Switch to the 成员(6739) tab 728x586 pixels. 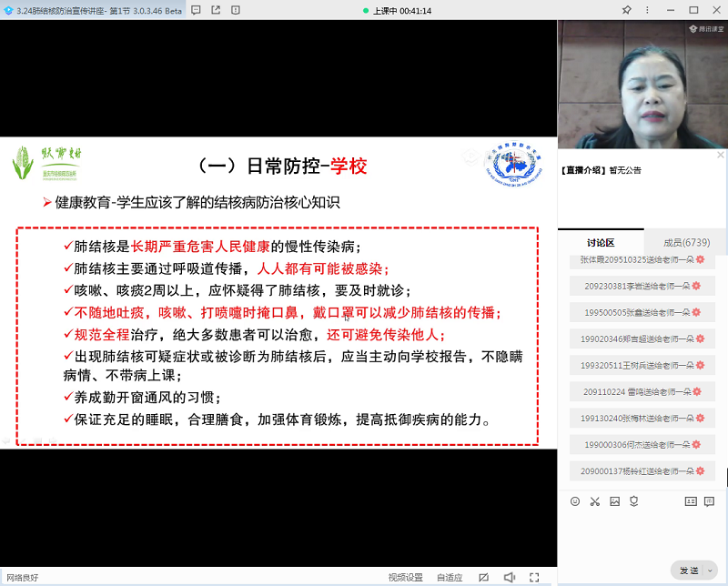686,243
